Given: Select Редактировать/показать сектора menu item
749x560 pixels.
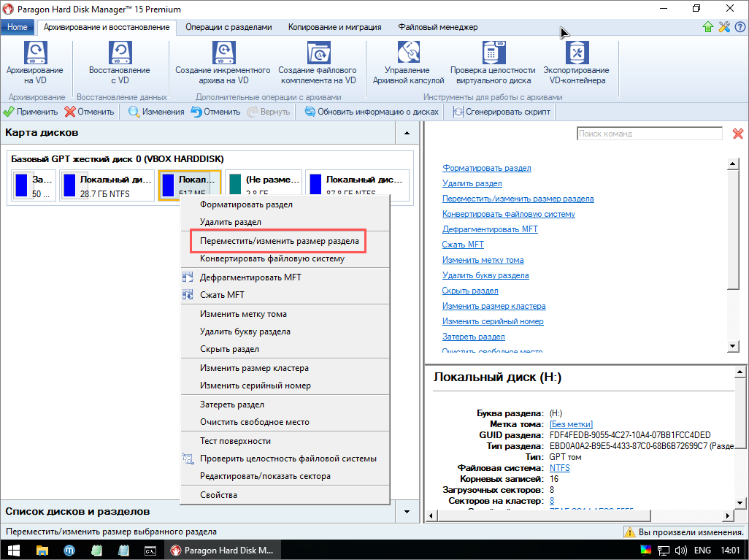Looking at the screenshot, I should (285, 476).
